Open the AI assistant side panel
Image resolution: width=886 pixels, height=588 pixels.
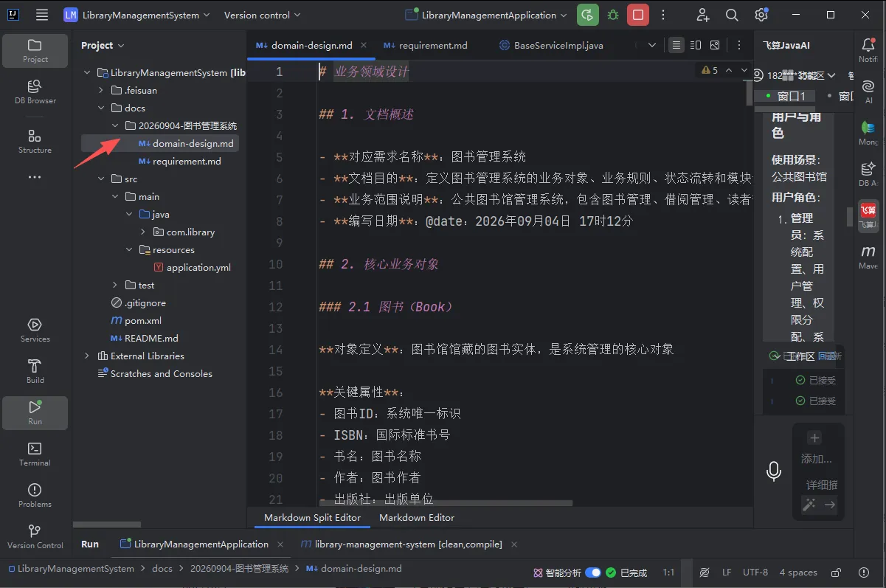click(x=868, y=91)
